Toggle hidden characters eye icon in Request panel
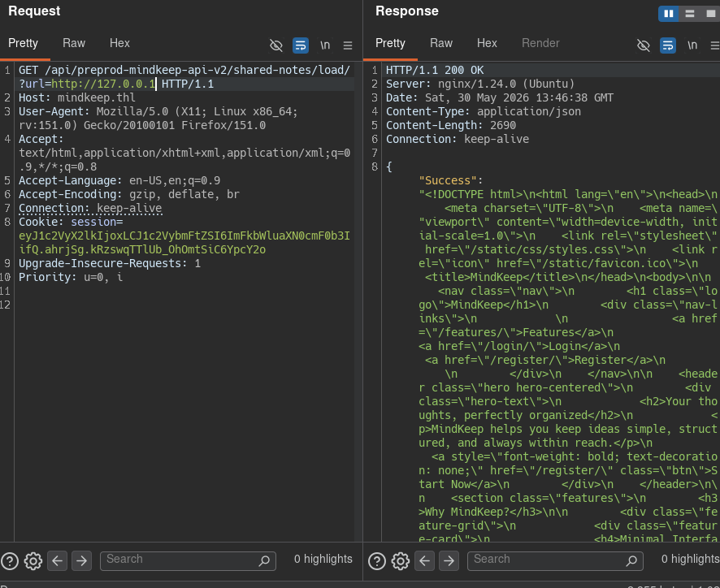The width and height of the screenshot is (720, 588). click(x=276, y=45)
